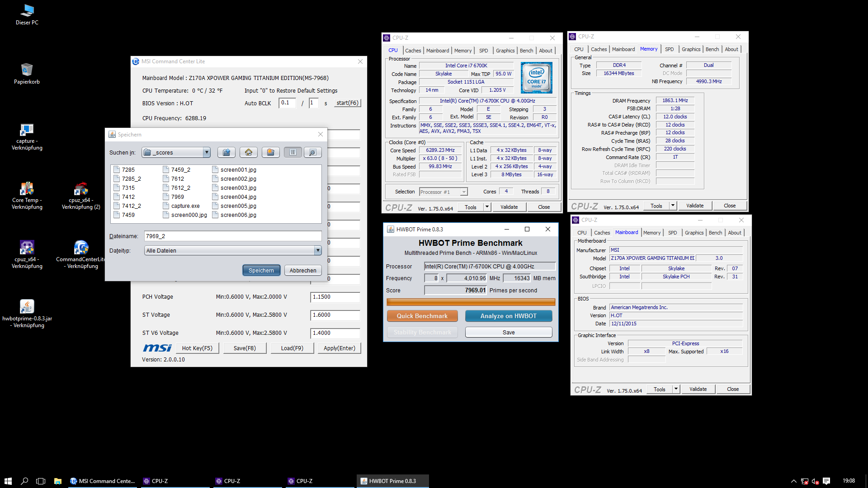Click Hot Key(F5) in MSI Command Center

(197, 348)
